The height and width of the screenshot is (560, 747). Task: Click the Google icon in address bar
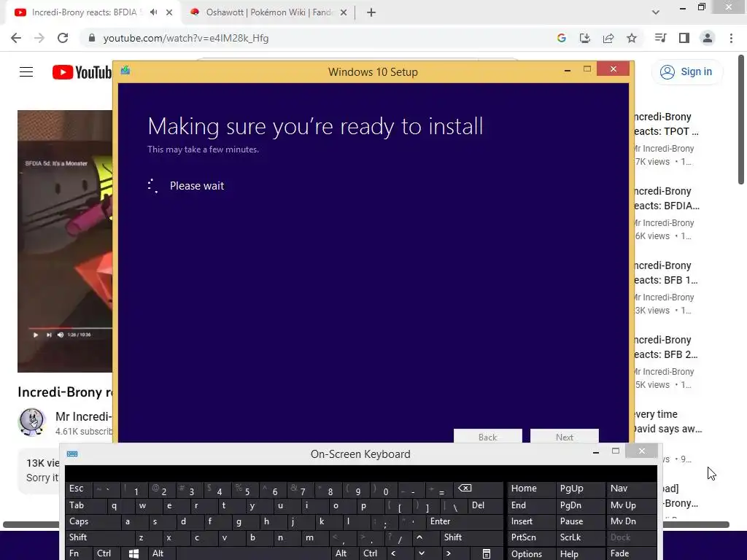point(562,38)
